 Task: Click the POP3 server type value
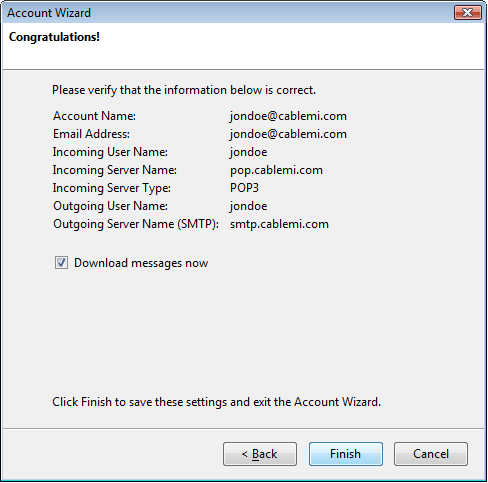244,188
